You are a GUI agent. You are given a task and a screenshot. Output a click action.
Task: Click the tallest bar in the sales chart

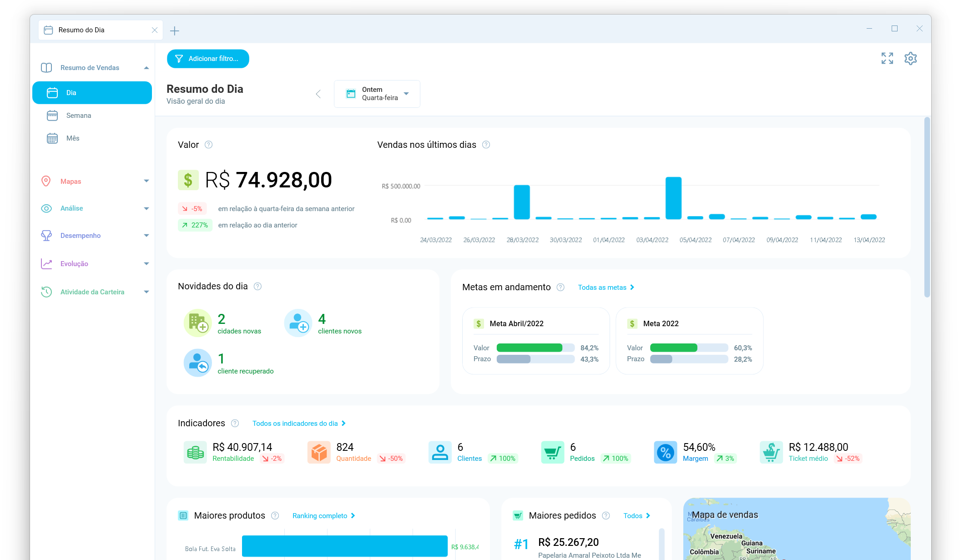(673, 198)
